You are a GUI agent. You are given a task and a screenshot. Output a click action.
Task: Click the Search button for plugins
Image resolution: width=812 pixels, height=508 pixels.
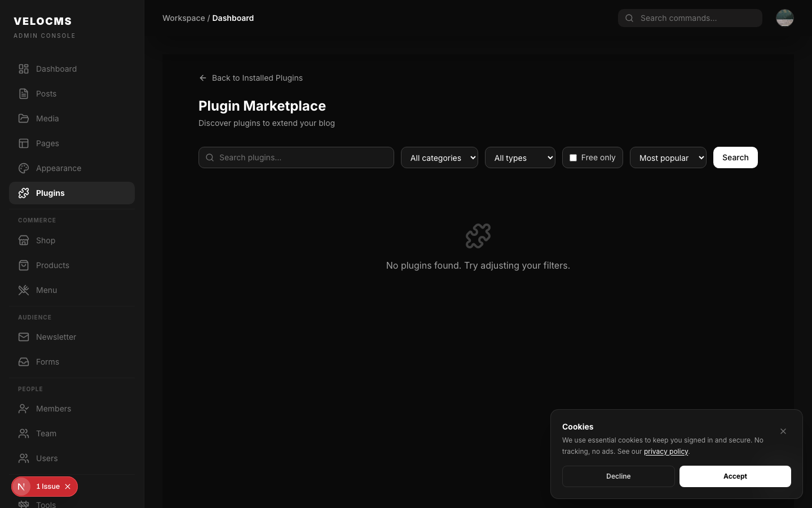coord(735,157)
